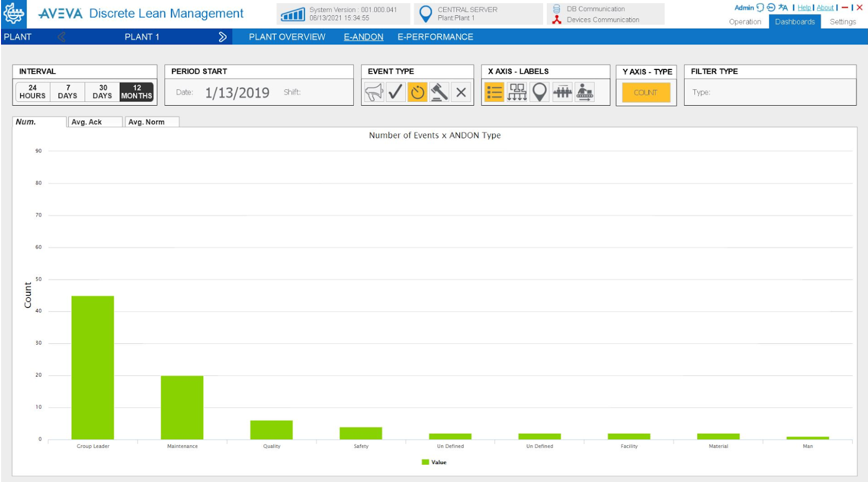Choose the hierarchy diagram X axis label icon
Viewport: 868px width, 482px height.
click(x=516, y=92)
